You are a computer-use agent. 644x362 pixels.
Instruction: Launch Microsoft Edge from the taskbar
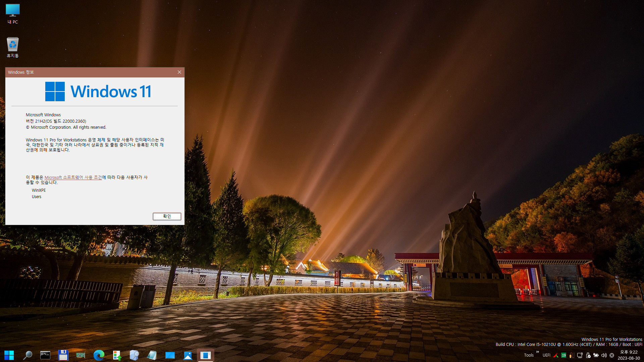(x=99, y=355)
